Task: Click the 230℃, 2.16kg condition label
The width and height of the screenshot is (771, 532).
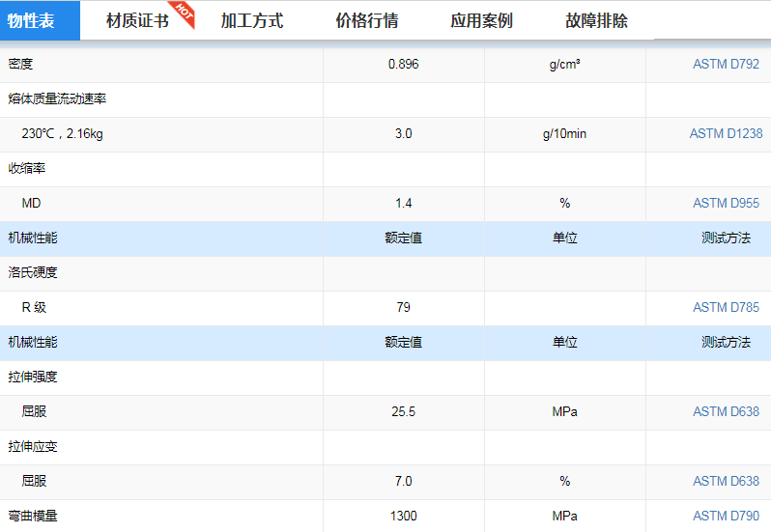Action: (62, 134)
